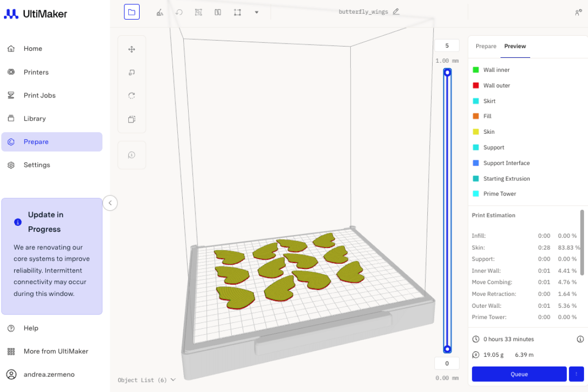Select the Scale tool

(131, 72)
